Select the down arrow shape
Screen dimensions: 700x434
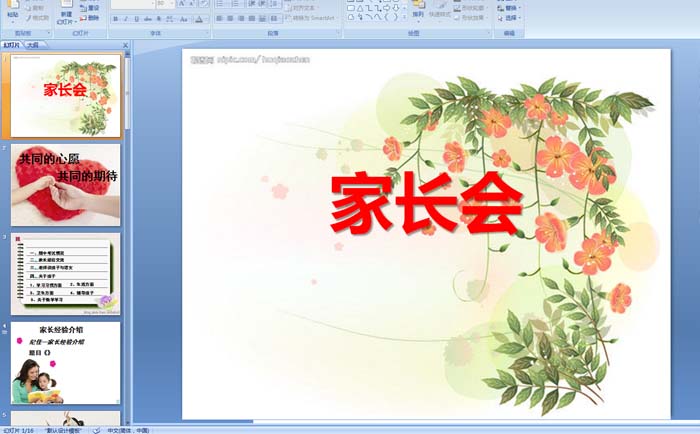tap(396, 8)
